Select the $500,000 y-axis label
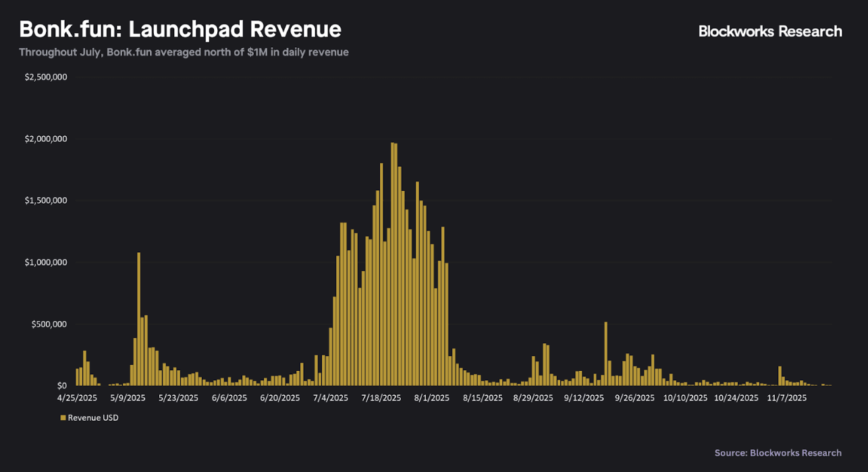This screenshot has width=868, height=472. pyautogui.click(x=49, y=324)
